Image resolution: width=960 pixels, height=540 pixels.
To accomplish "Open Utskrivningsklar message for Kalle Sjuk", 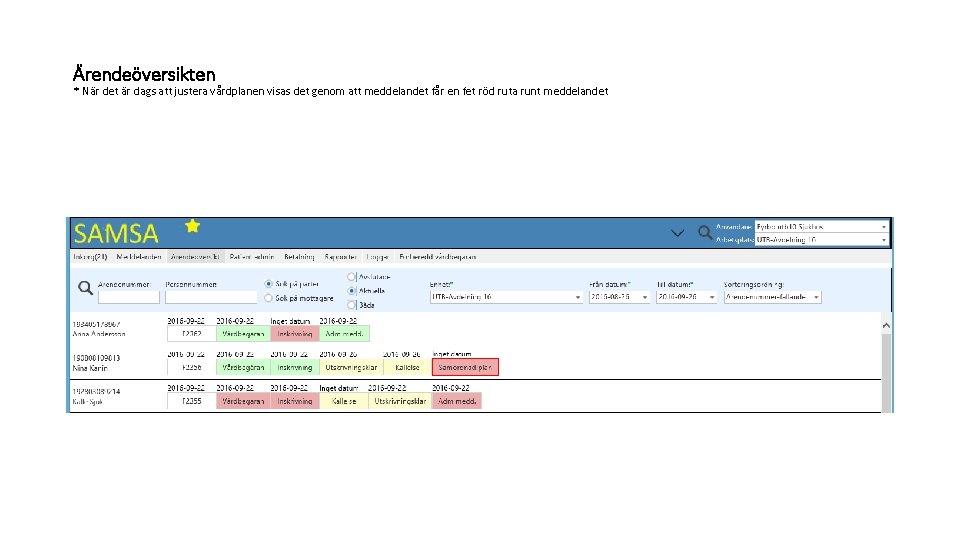I will pos(400,401).
